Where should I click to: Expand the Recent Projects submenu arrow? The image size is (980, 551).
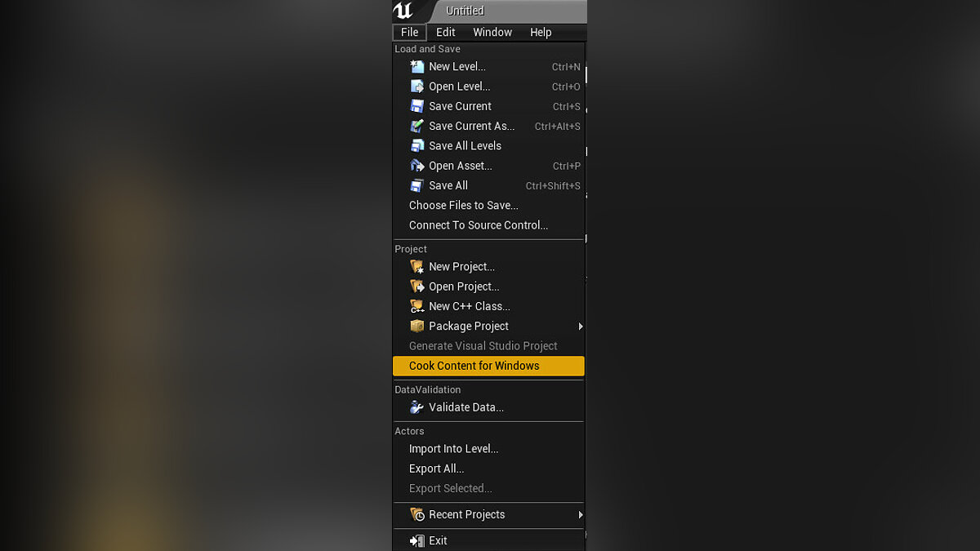coord(581,515)
